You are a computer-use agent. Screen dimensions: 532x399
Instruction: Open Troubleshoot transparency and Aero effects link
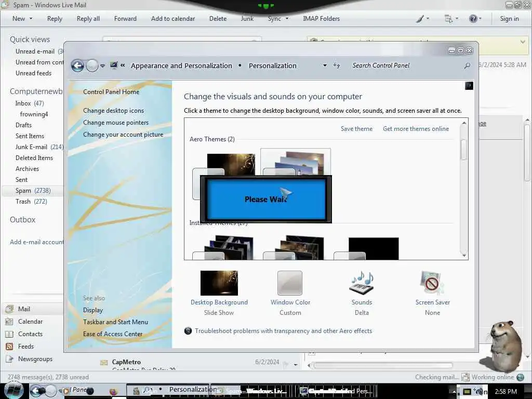tap(283, 331)
